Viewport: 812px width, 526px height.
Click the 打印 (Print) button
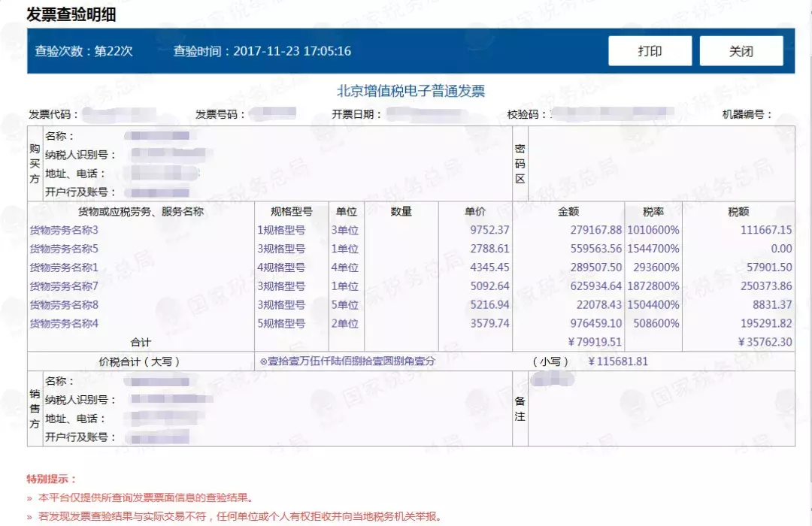[650, 50]
